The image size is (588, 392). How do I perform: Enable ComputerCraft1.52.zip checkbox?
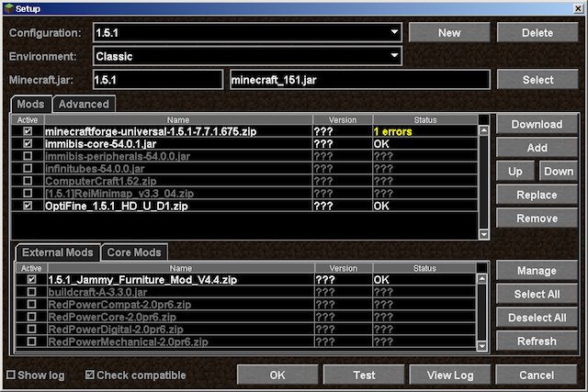(28, 181)
